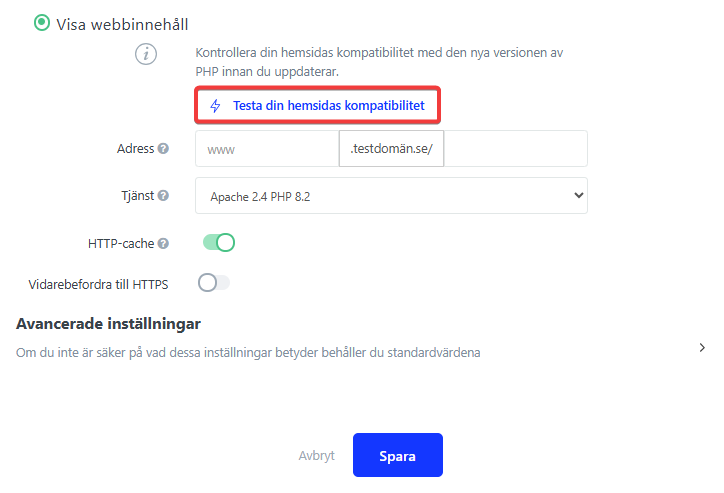Click the Avancerade inställningar heading

pos(109,324)
